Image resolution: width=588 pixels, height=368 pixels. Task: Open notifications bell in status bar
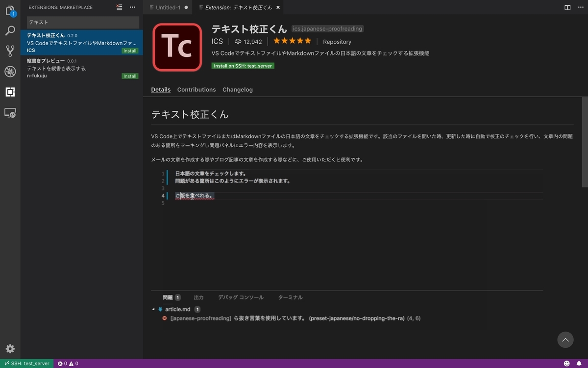[x=579, y=364]
